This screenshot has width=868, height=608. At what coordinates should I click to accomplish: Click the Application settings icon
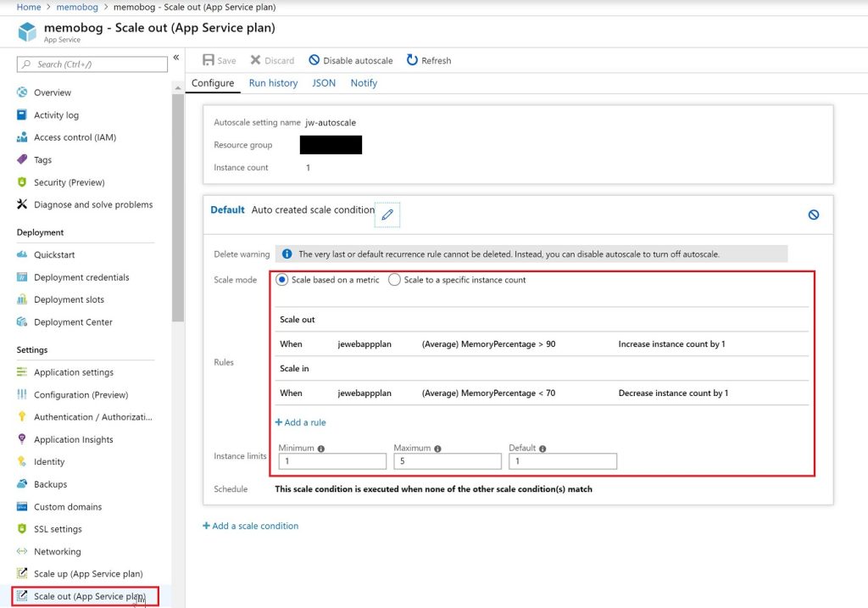(21, 371)
